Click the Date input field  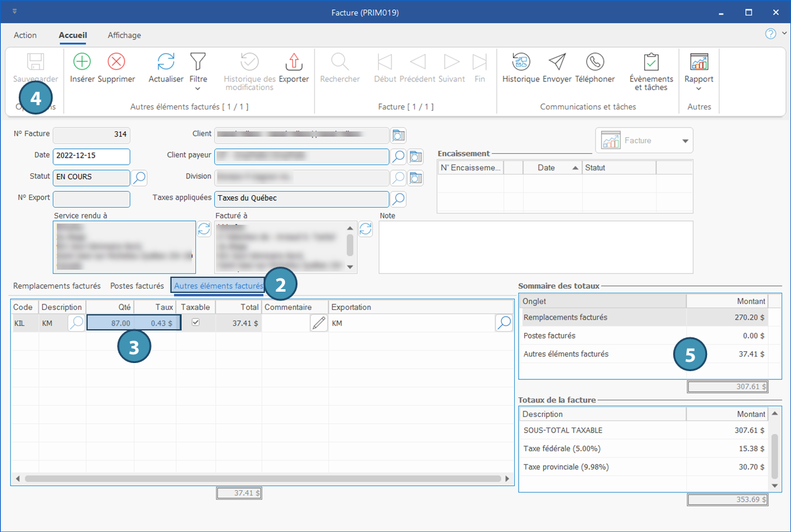point(91,156)
